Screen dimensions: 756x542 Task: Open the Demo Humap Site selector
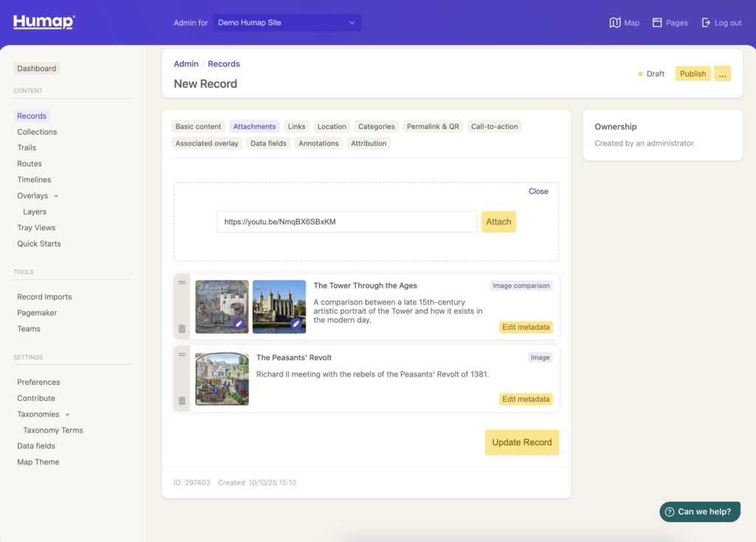(x=286, y=22)
